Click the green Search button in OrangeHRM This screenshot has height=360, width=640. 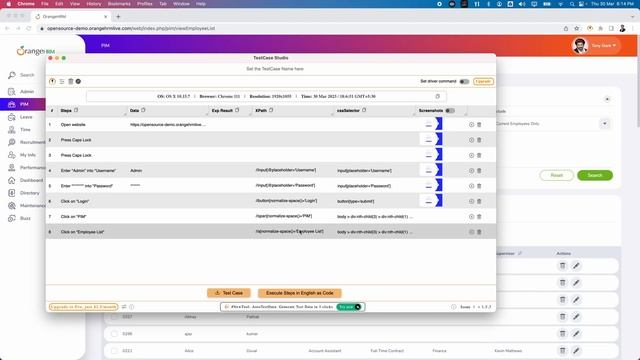tap(595, 176)
